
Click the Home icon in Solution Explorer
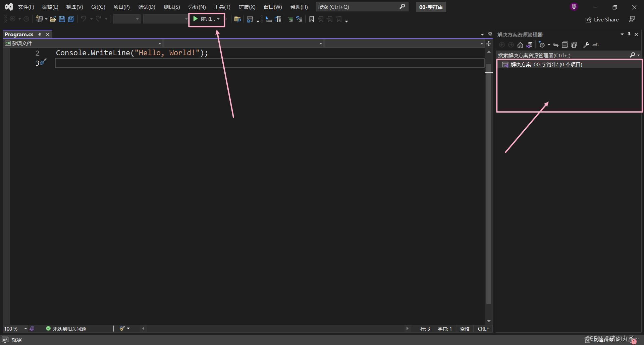[x=520, y=45]
